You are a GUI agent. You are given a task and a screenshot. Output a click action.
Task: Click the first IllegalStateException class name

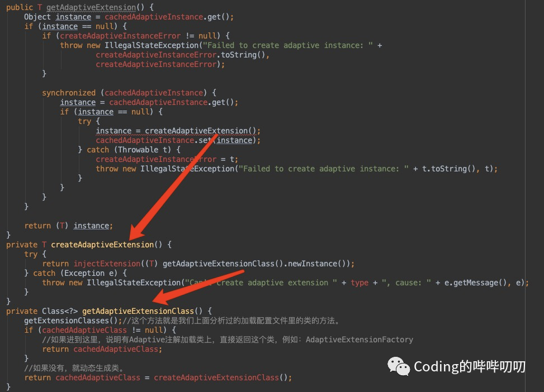(152, 45)
